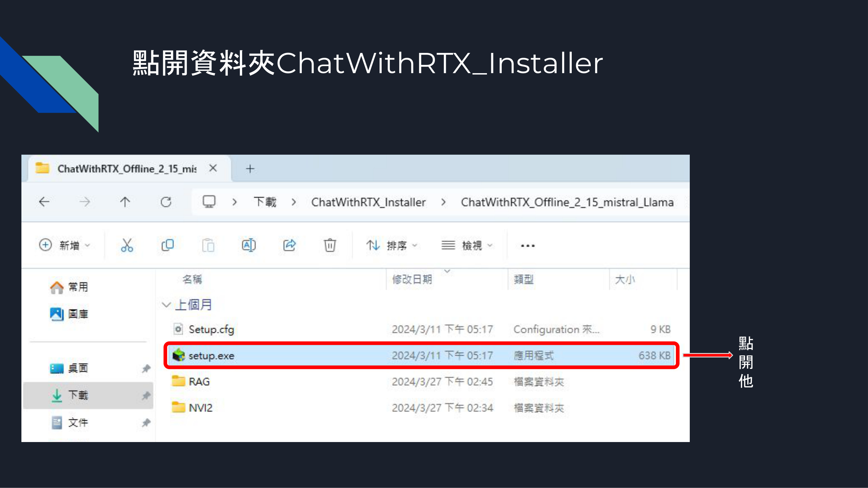Click pin icon next to 文件 sidebar item
The image size is (868, 488).
(146, 422)
